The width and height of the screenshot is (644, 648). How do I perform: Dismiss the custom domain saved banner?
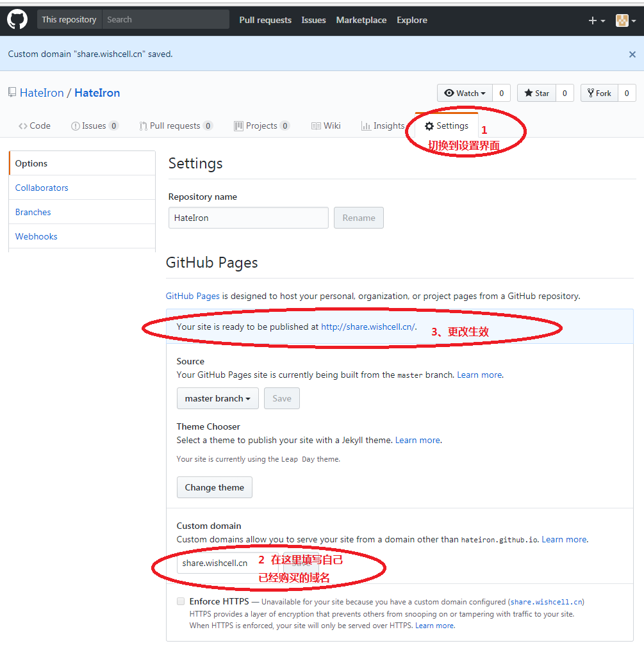(x=632, y=54)
